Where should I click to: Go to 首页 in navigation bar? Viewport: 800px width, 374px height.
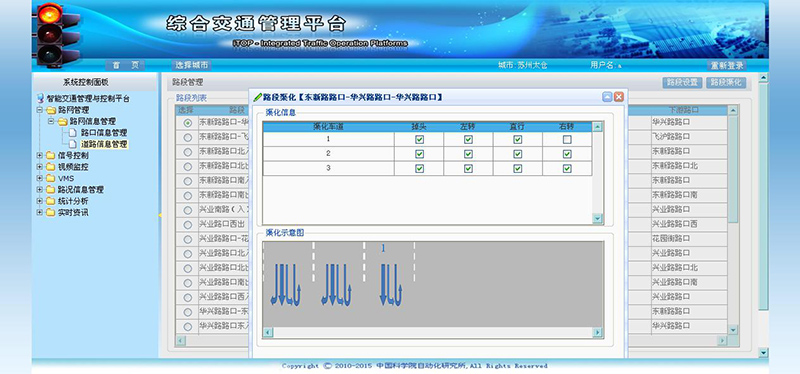click(126, 65)
